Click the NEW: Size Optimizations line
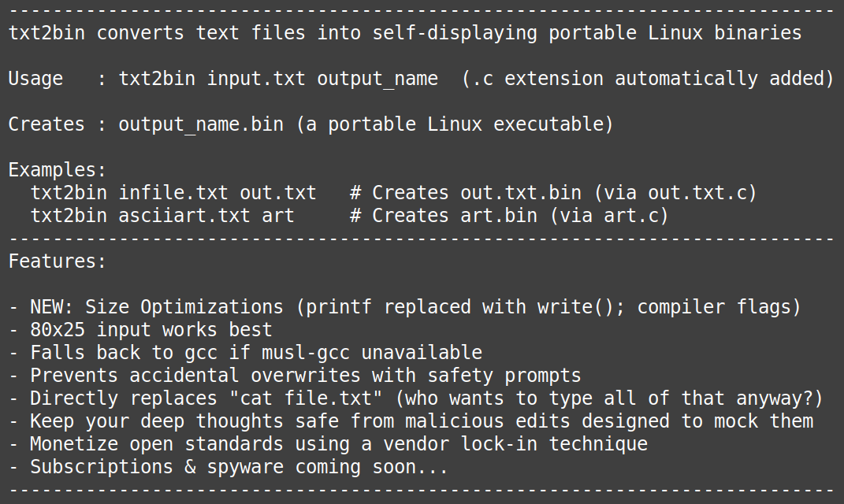 click(405, 307)
